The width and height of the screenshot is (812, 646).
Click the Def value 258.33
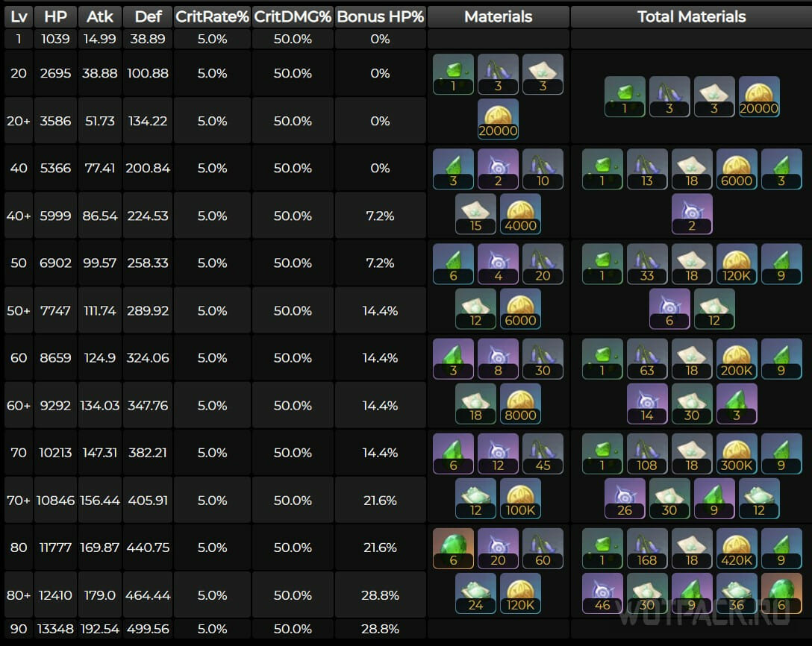[x=148, y=263]
